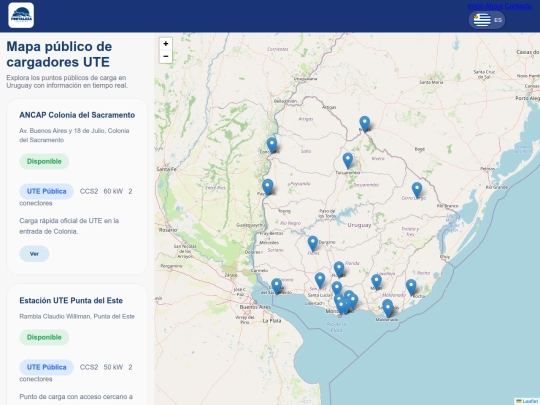
Task: Click the 'Rosario' label on map
Action: click(x=168, y=230)
